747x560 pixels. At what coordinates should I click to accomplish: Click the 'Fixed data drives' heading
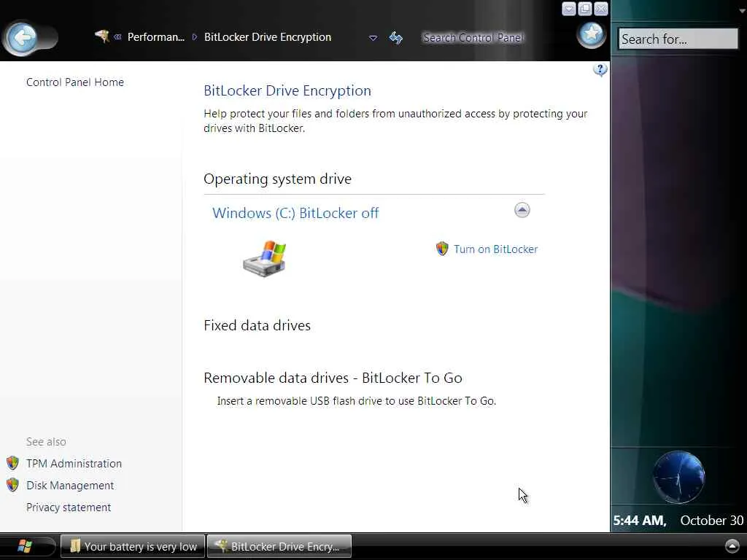coord(257,325)
